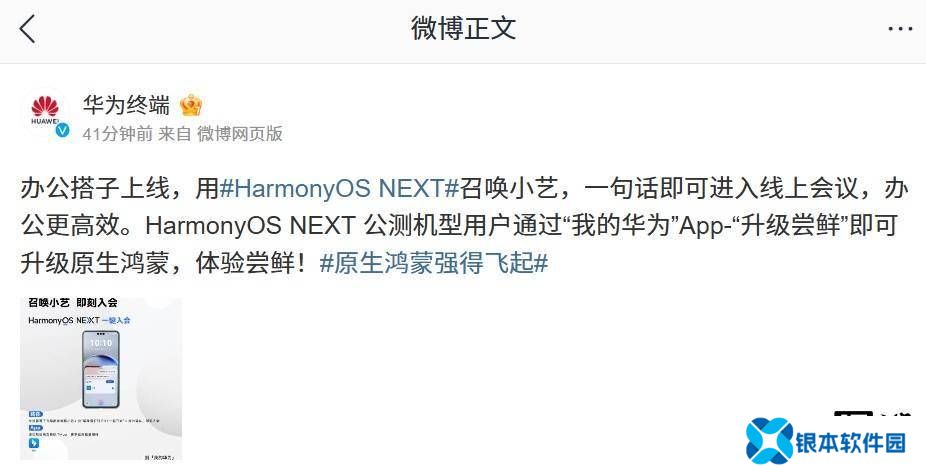Click the 41分钟前 timestamp
The height and width of the screenshot is (466, 926).
[x=118, y=133]
